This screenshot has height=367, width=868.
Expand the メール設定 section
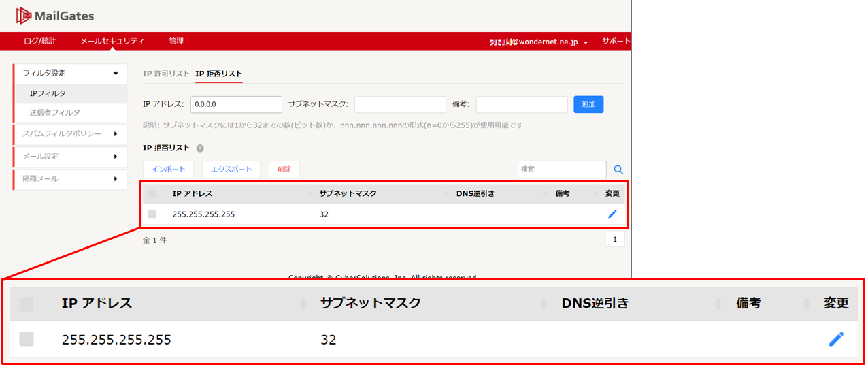point(70,157)
